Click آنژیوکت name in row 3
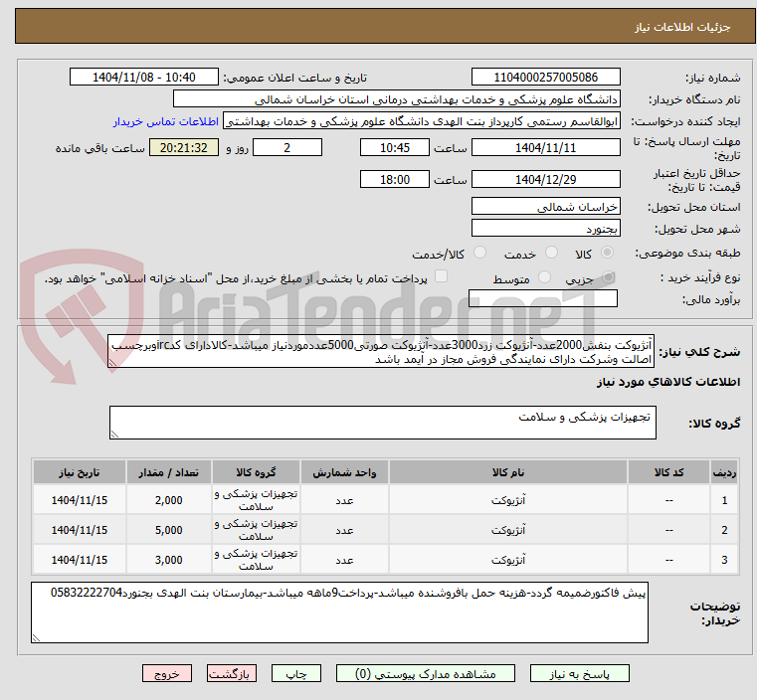 point(508,560)
